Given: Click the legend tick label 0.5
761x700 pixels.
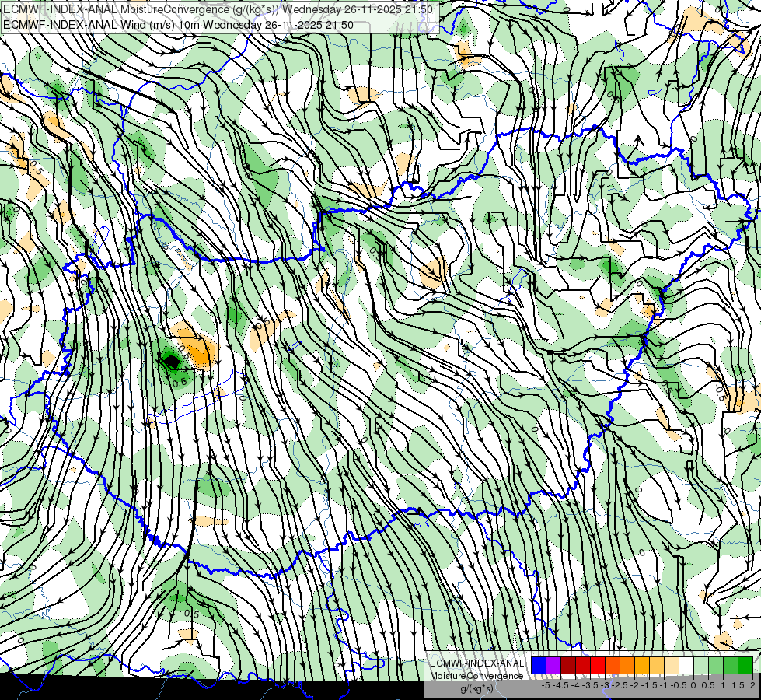Looking at the screenshot, I should (x=708, y=685).
